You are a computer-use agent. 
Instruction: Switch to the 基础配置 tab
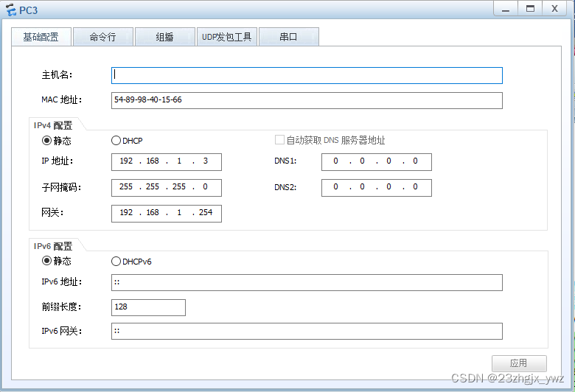(41, 37)
